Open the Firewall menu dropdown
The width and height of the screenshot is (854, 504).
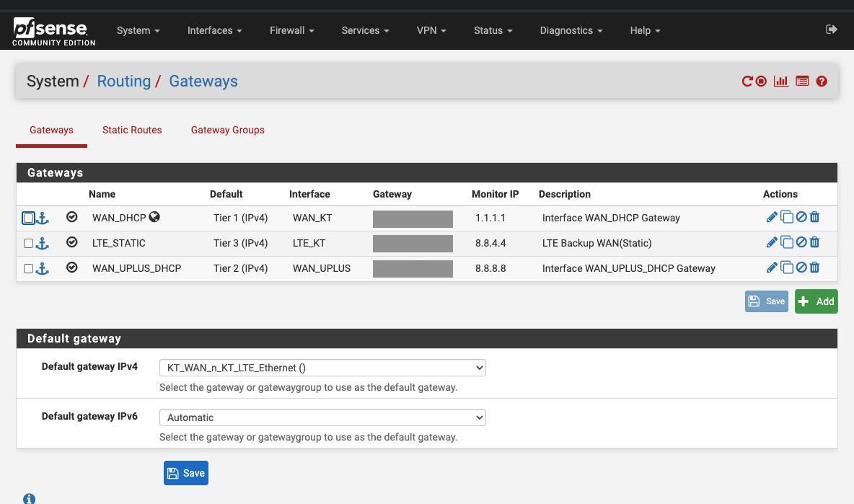coord(291,30)
